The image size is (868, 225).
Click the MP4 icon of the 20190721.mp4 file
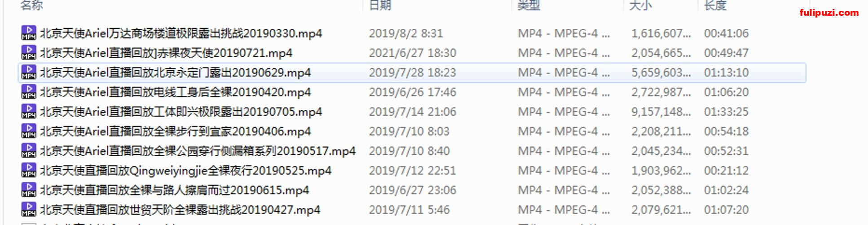29,53
